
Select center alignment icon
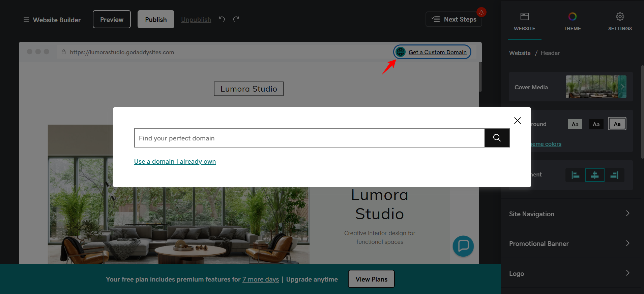(x=595, y=175)
